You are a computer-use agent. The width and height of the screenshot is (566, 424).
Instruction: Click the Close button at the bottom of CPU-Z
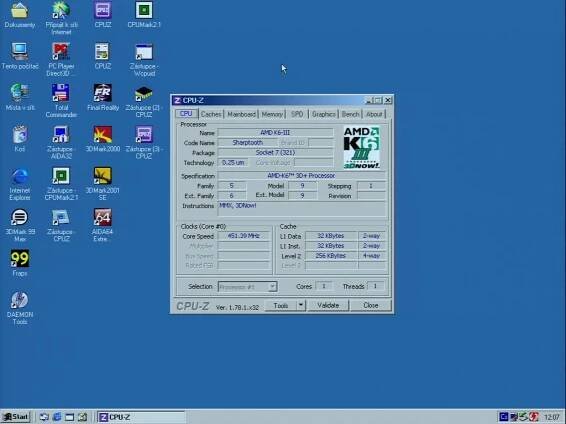[x=371, y=306]
